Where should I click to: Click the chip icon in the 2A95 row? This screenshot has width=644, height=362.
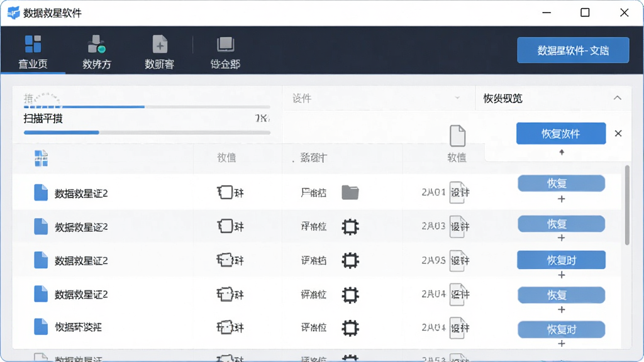350,260
